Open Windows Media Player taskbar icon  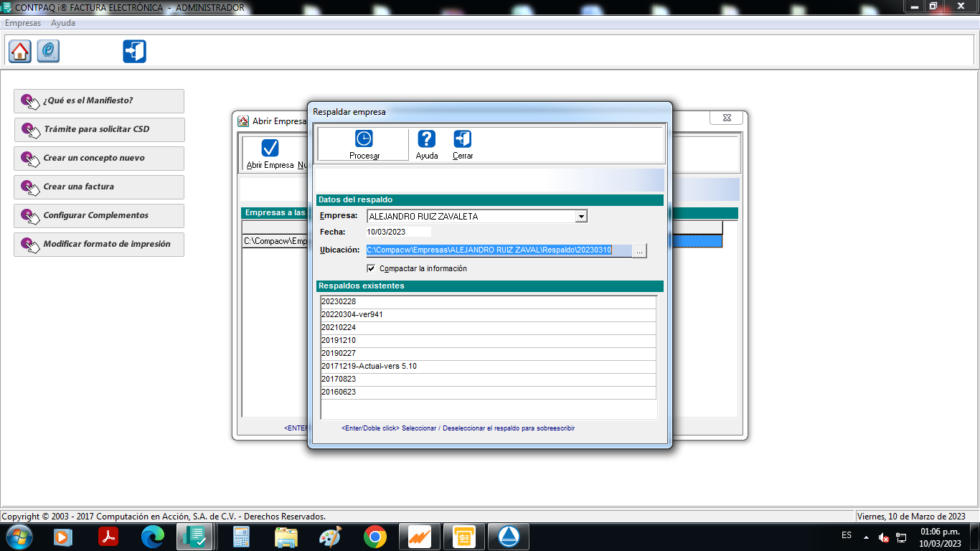[63, 537]
